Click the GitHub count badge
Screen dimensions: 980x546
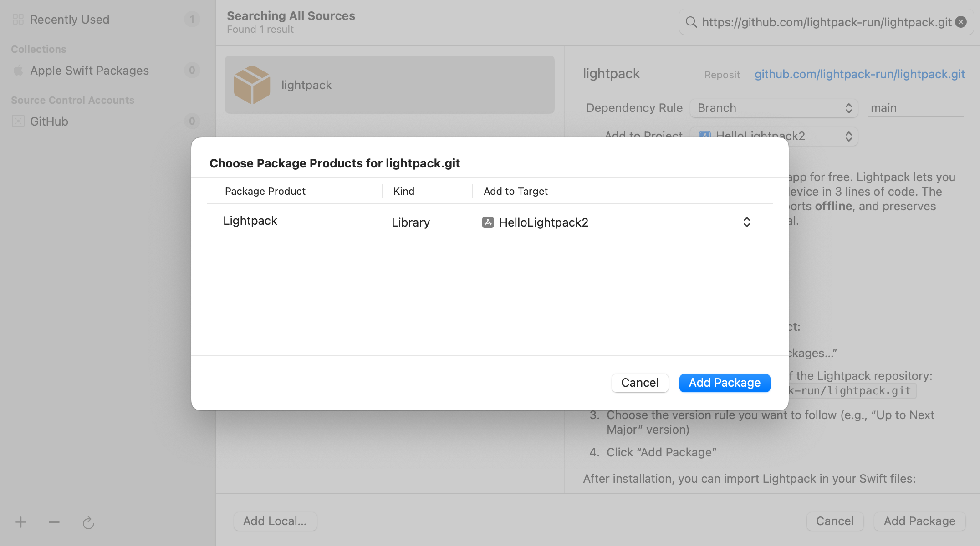(192, 121)
